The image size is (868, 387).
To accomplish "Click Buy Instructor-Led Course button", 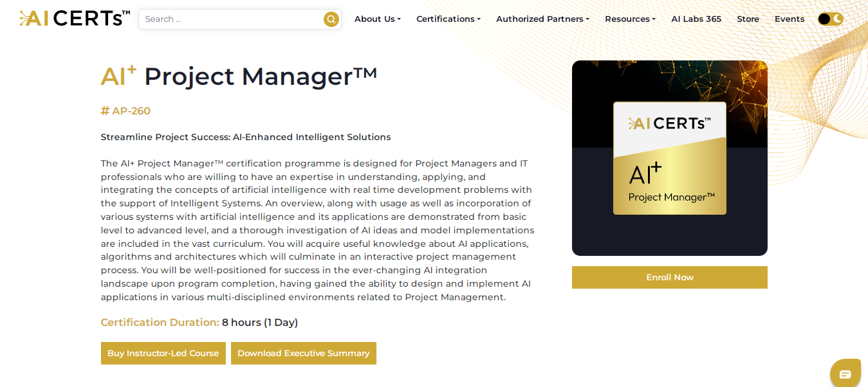I will coord(163,353).
